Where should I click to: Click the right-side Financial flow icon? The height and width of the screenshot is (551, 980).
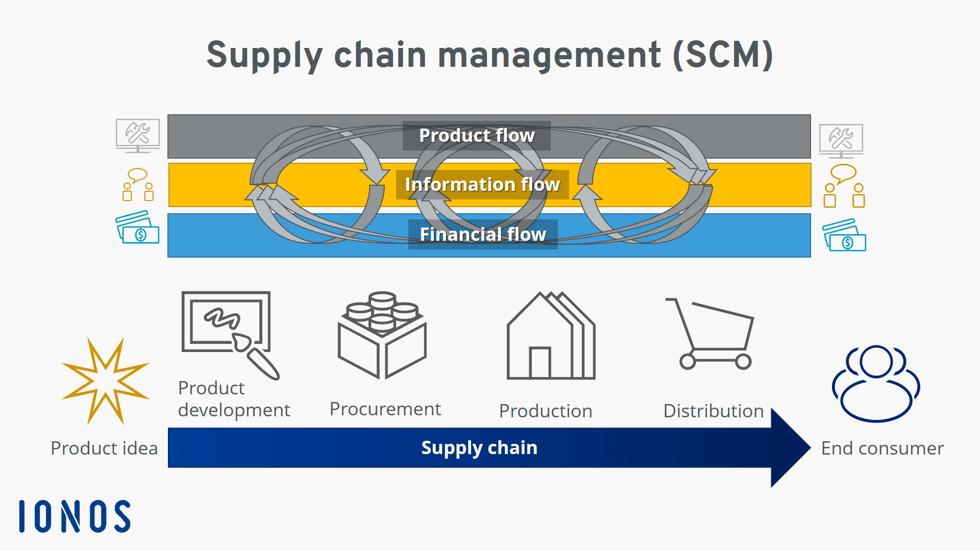(845, 234)
